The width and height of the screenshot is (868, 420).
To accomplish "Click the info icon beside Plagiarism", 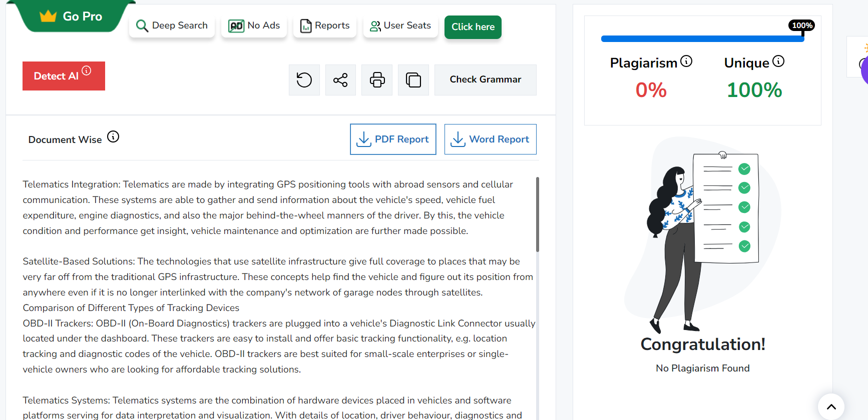I will click(686, 61).
